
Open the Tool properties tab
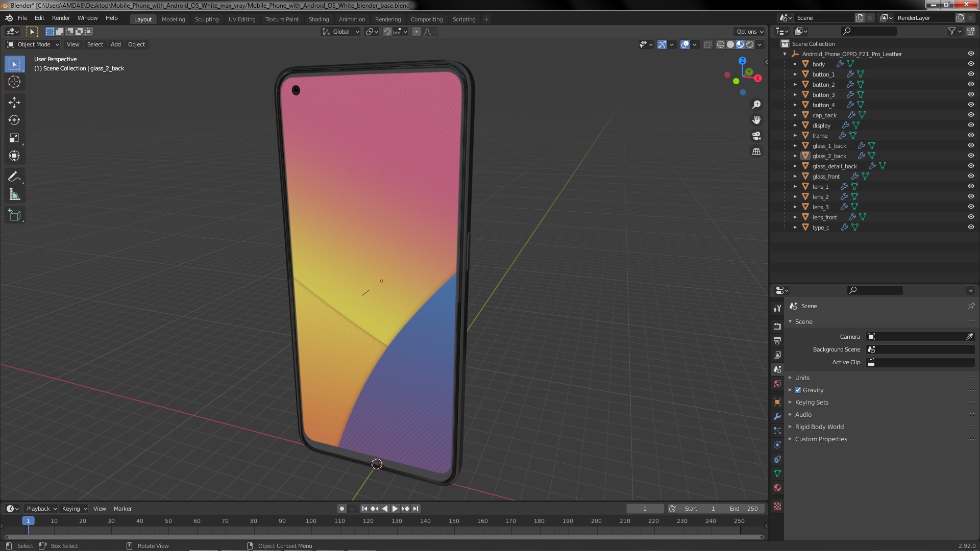(777, 308)
